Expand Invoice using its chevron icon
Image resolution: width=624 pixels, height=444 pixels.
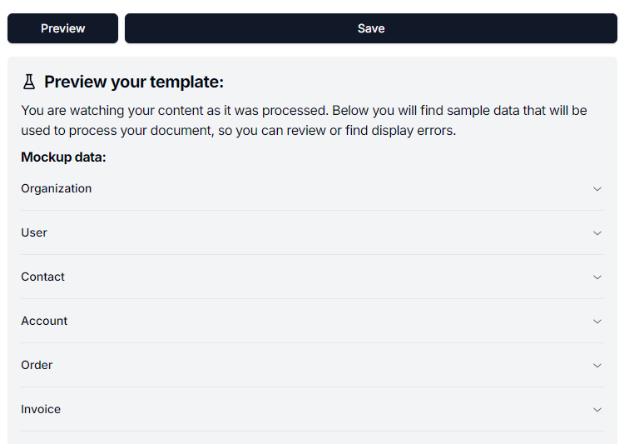pyautogui.click(x=597, y=409)
